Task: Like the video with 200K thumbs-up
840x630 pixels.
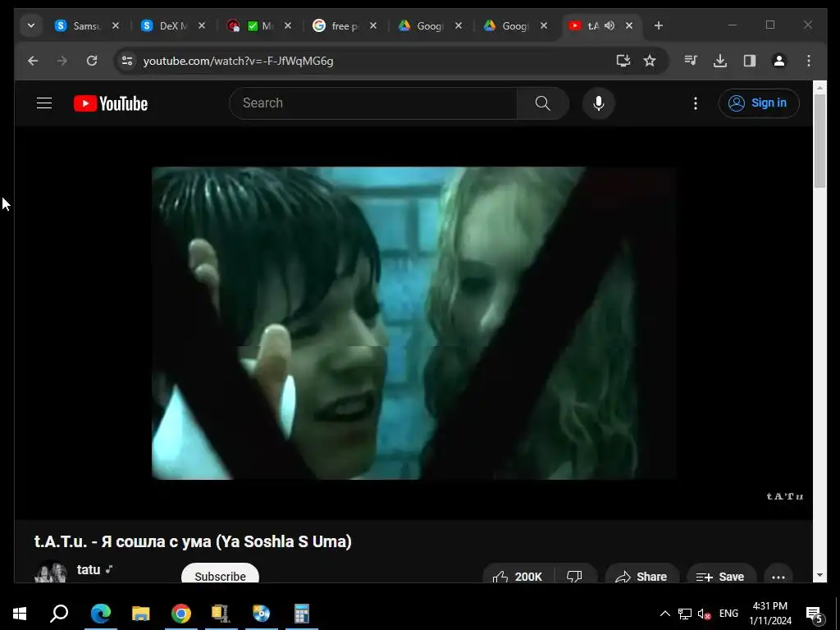Action: point(518,577)
